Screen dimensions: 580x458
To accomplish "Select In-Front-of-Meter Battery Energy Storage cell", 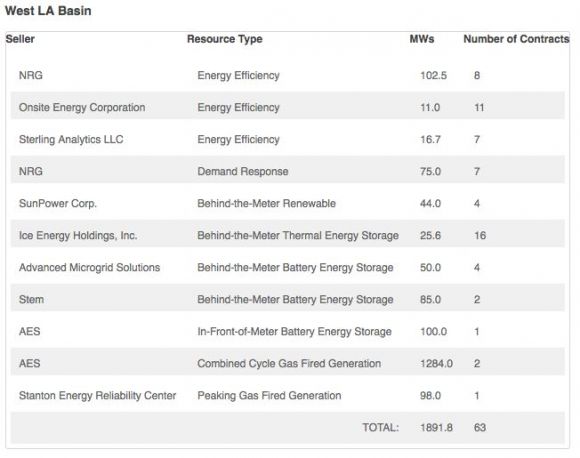I will coord(294,331).
